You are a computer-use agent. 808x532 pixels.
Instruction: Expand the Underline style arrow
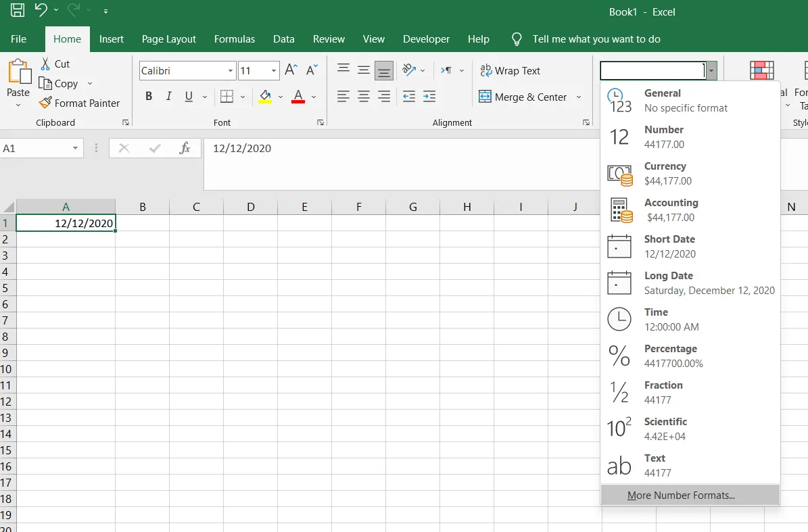(205, 97)
